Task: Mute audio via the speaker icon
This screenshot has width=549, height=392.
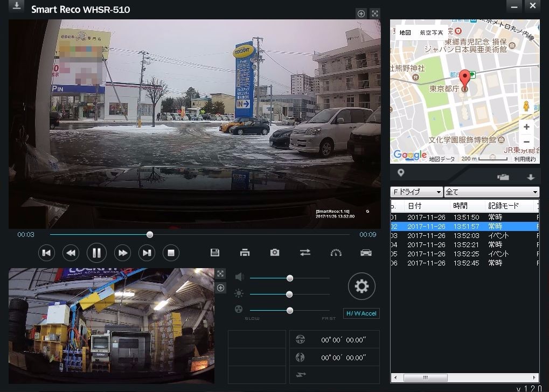Action: point(240,277)
